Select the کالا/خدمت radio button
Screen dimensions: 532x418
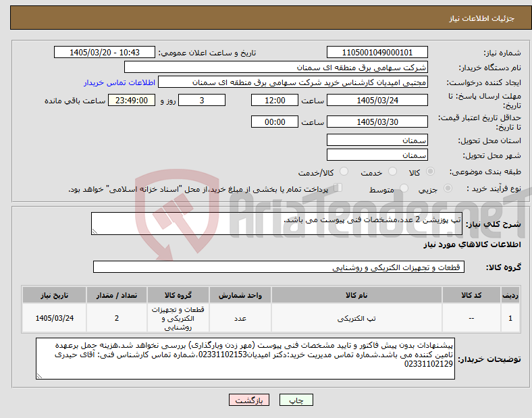coord(344,172)
